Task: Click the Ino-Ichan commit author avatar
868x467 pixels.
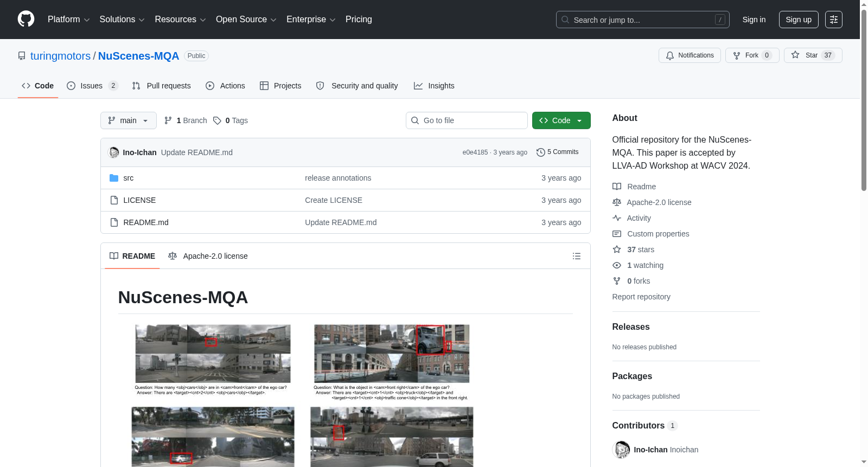Action: [114, 152]
